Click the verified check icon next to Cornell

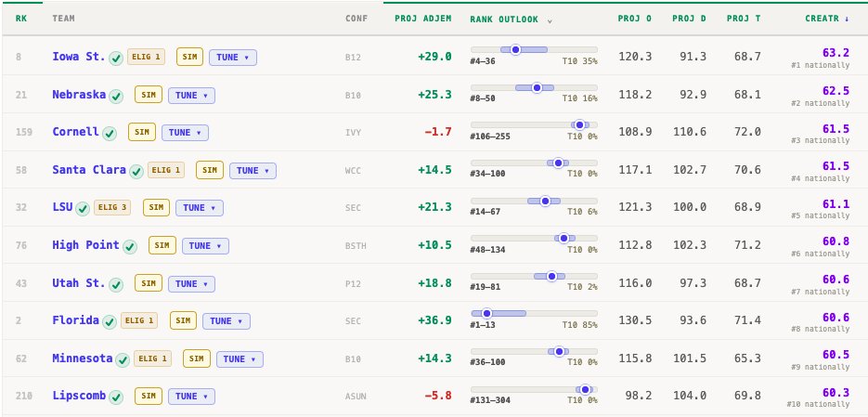pyautogui.click(x=110, y=134)
